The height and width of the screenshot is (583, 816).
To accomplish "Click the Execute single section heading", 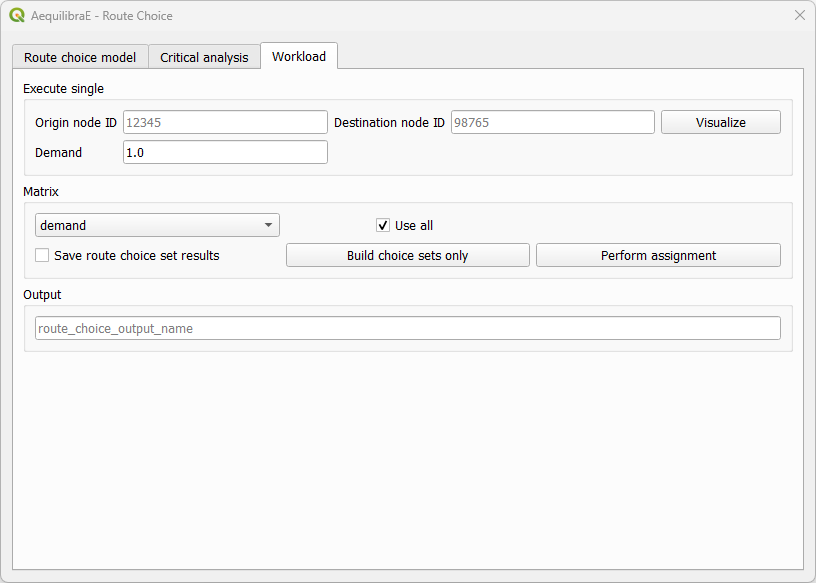I will tap(63, 88).
